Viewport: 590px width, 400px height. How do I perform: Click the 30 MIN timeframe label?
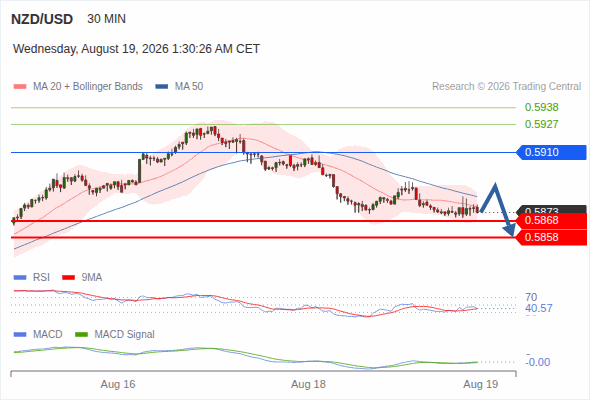(106, 19)
